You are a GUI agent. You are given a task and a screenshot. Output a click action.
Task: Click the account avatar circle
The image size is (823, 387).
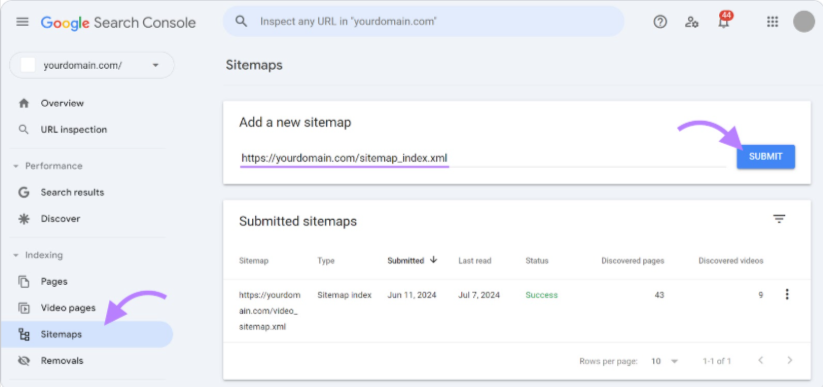804,22
